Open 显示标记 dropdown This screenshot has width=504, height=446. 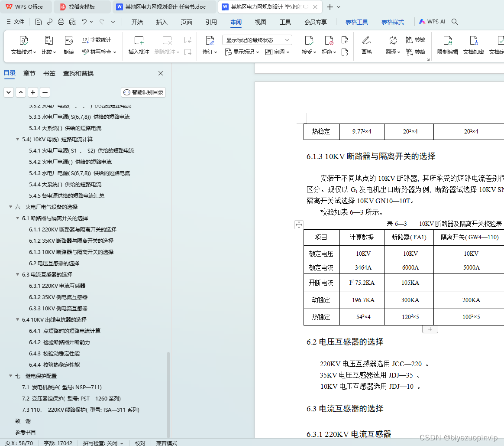point(242,52)
